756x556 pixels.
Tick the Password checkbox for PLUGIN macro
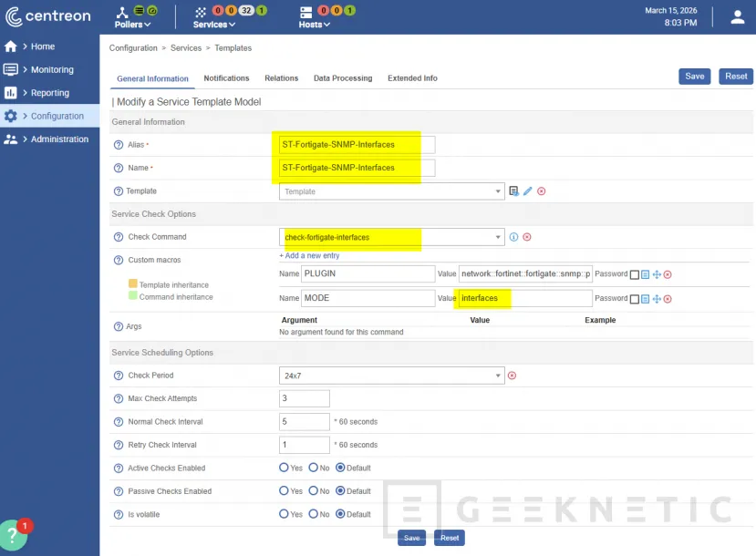(x=634, y=274)
